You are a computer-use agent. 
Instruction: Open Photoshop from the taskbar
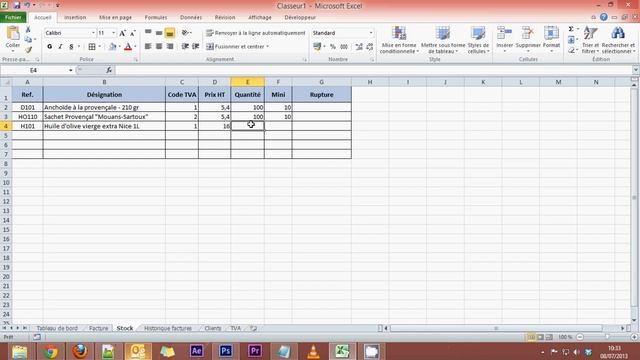[x=225, y=351]
